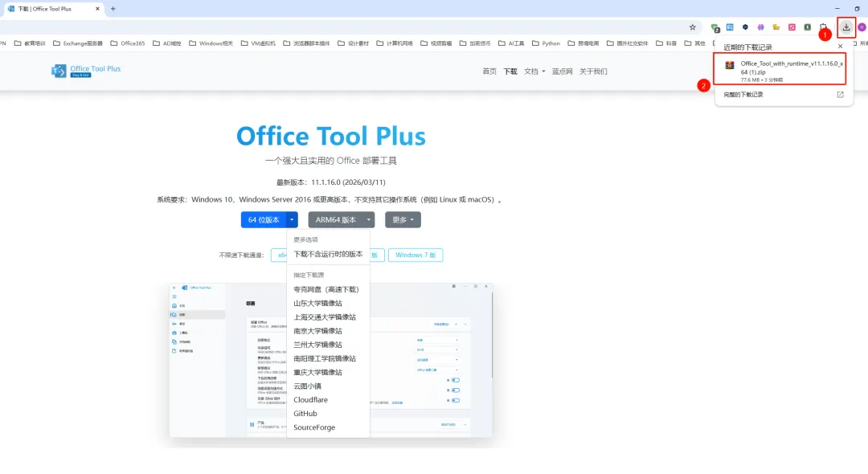Select 山东大学镜像站 download source

pos(328,303)
